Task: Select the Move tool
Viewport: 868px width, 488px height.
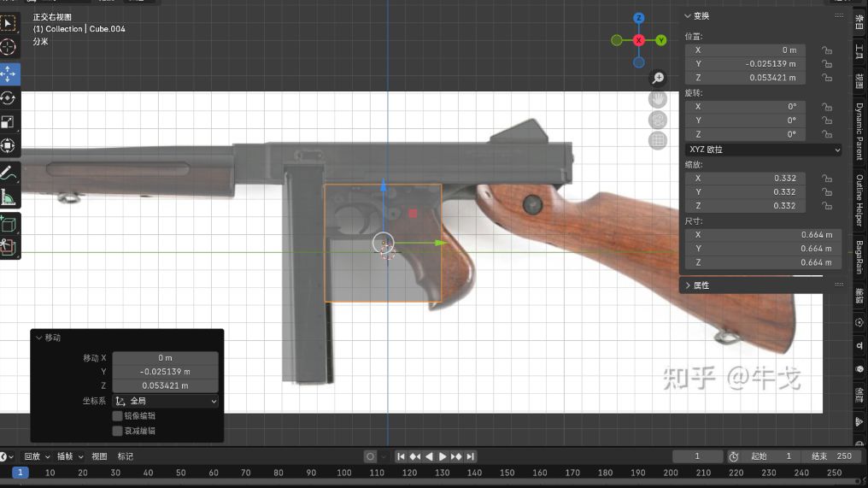Action: point(9,73)
